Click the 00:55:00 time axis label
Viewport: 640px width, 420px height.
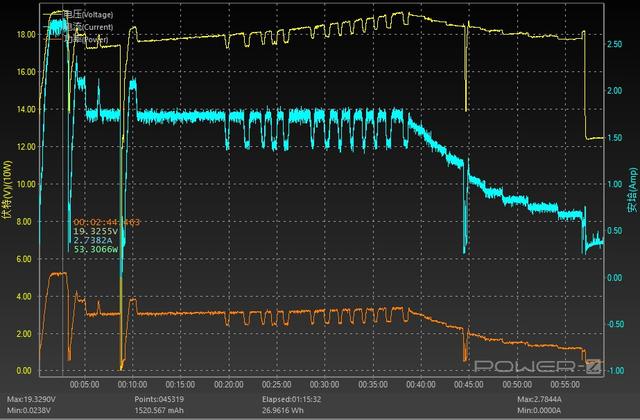click(x=565, y=384)
